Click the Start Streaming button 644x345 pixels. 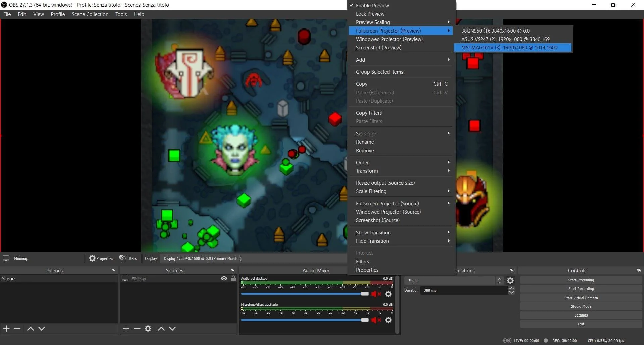[x=581, y=280]
